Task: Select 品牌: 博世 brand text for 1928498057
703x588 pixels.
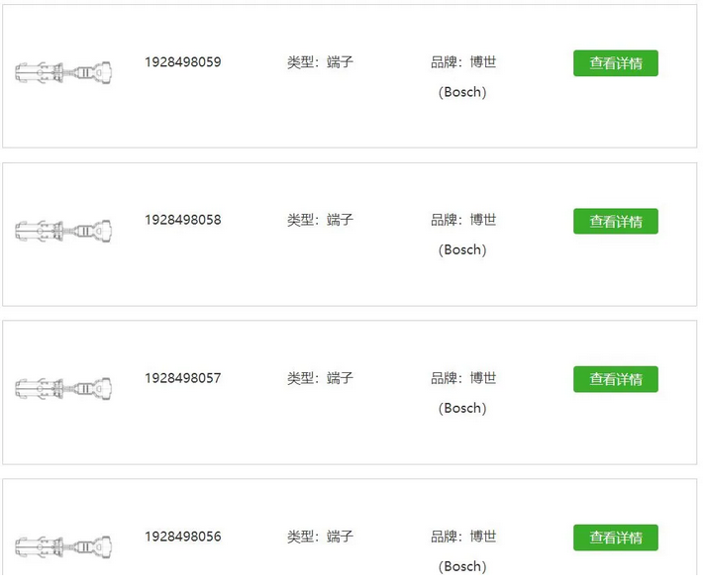Action: pos(463,378)
